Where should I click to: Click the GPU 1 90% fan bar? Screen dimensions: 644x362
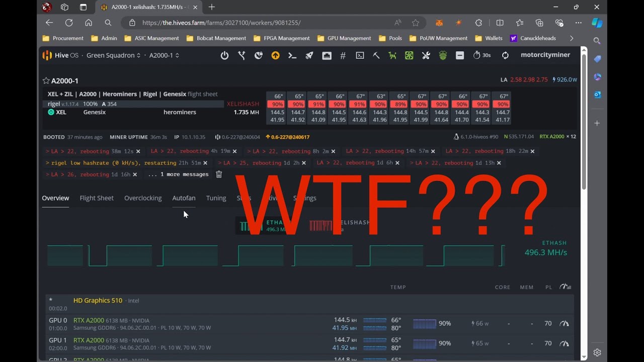click(425, 343)
